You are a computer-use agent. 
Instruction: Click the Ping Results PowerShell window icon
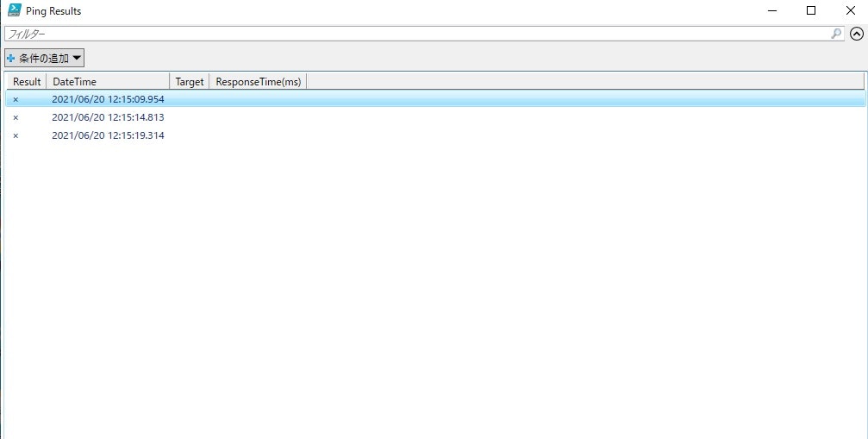15,10
